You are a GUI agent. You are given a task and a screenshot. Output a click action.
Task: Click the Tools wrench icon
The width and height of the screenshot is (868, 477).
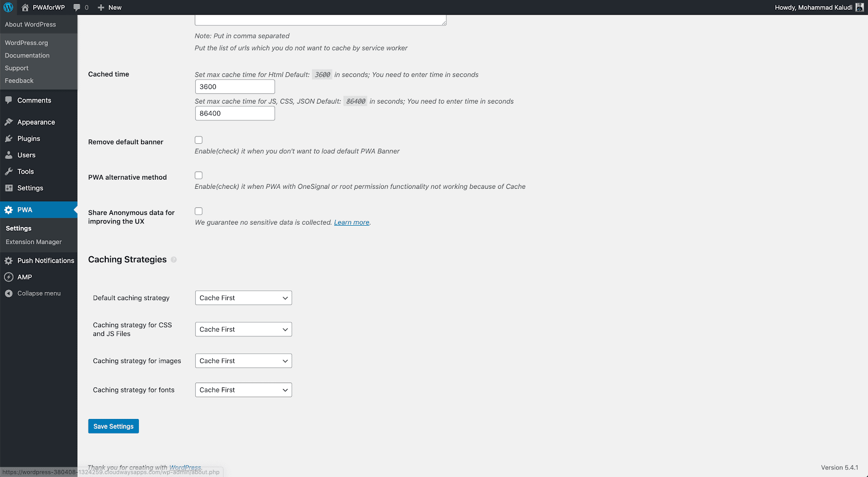coord(9,171)
